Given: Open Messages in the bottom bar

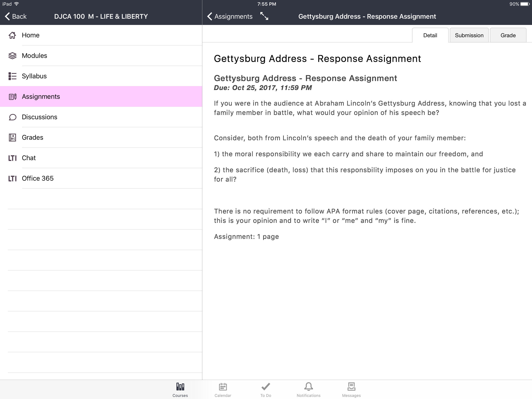Looking at the screenshot, I should coord(351,390).
